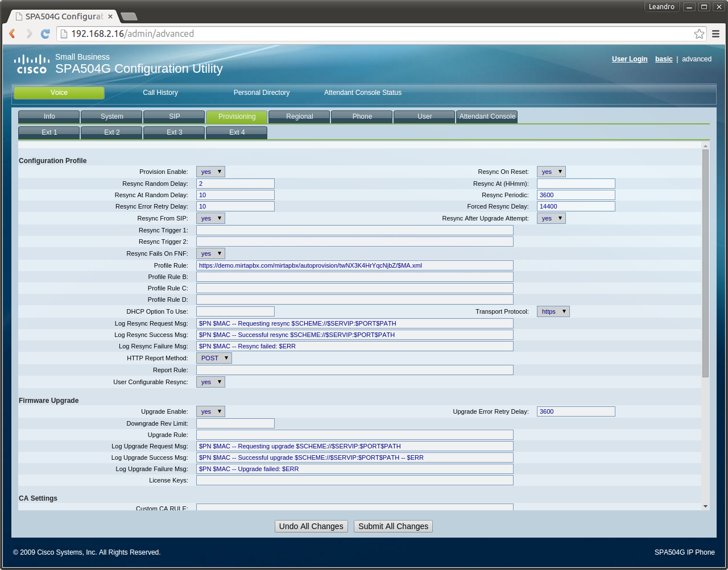Click the Profile Rule URL field
The image size is (728, 570).
(355, 265)
